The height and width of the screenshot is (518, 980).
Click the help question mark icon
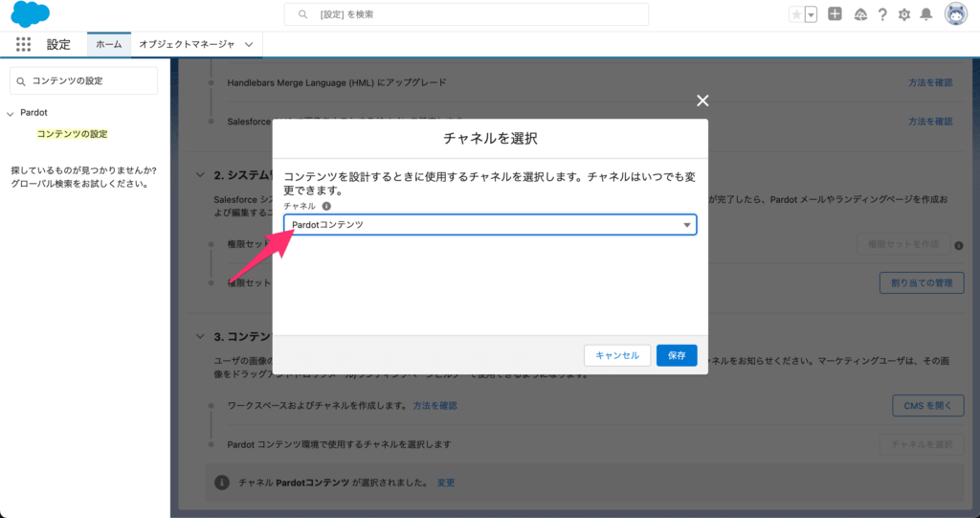[881, 14]
